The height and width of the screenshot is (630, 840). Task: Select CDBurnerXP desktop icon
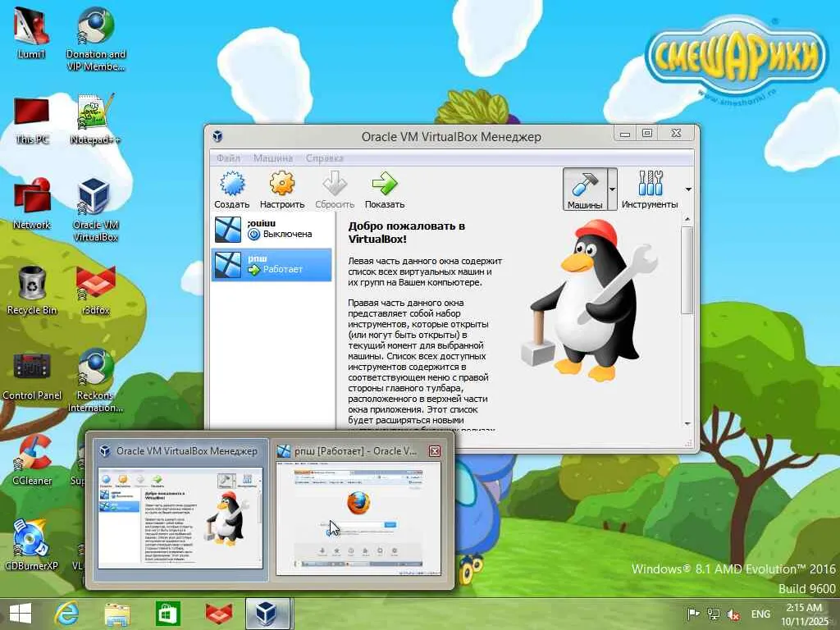point(31,545)
